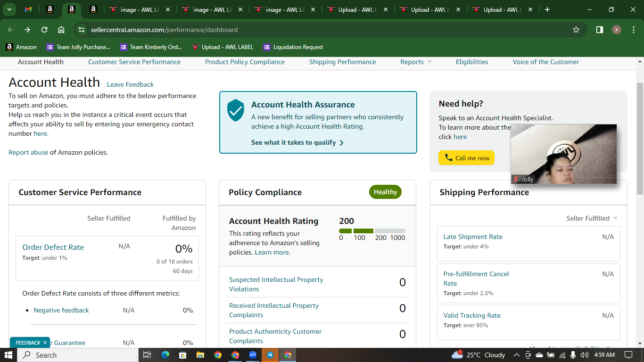Viewport: 644px width, 362px height.
Task: Open the Windows Start menu
Action: coord(8,355)
